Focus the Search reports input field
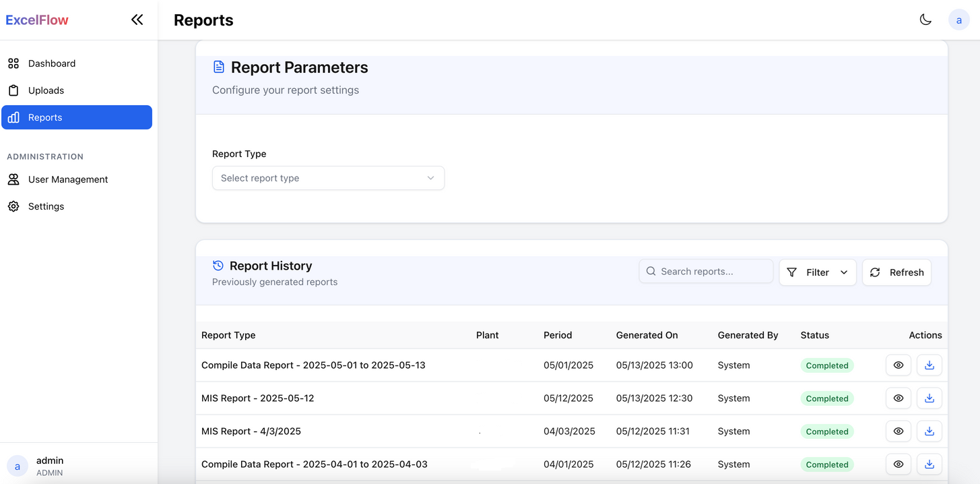Viewport: 980px width, 484px height. click(x=706, y=271)
